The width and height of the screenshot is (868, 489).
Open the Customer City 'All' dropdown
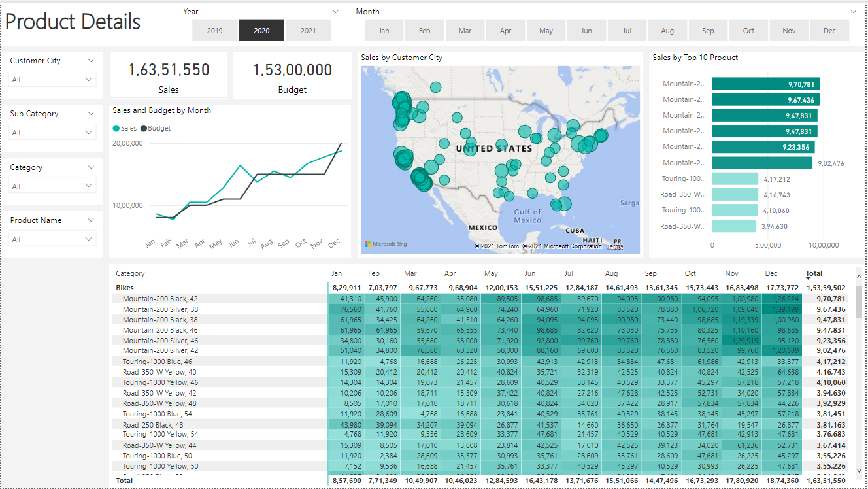click(53, 79)
